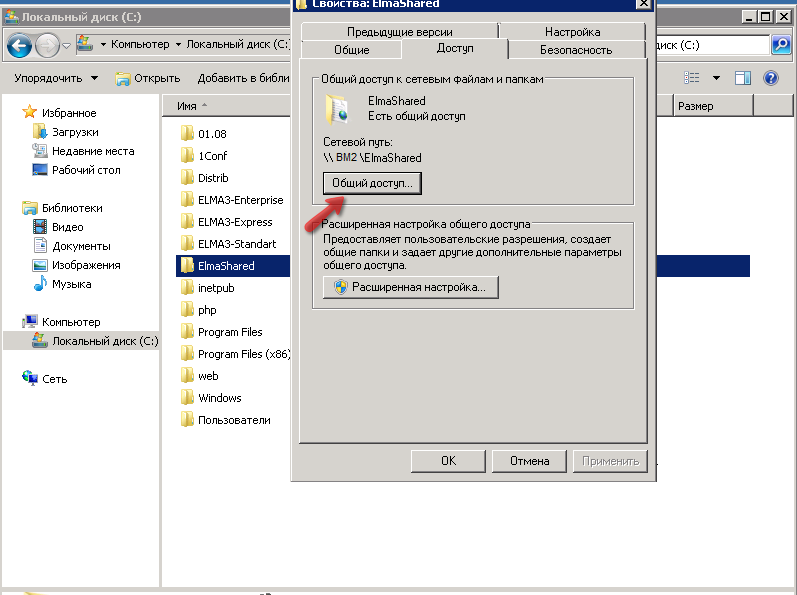Click the Back navigation arrow button
This screenshot has width=797, height=595.
[x=19, y=45]
